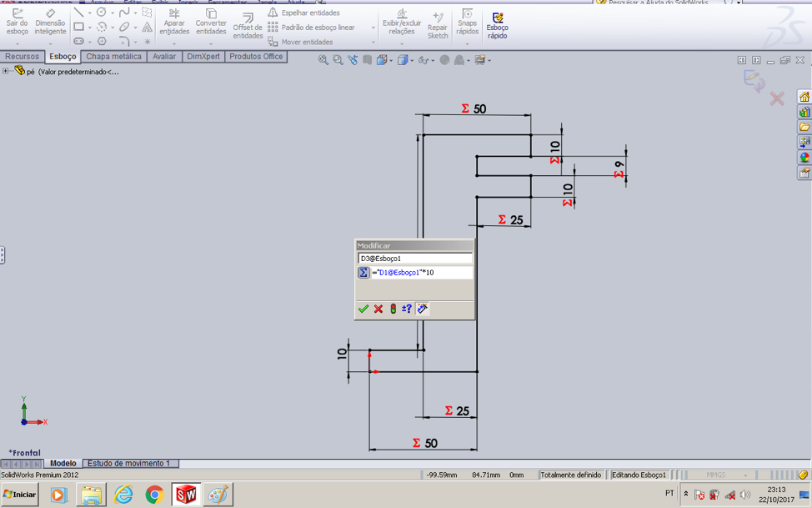Toggle Esboço rápido mode
Viewport: 812px width, 508px height.
click(497, 25)
